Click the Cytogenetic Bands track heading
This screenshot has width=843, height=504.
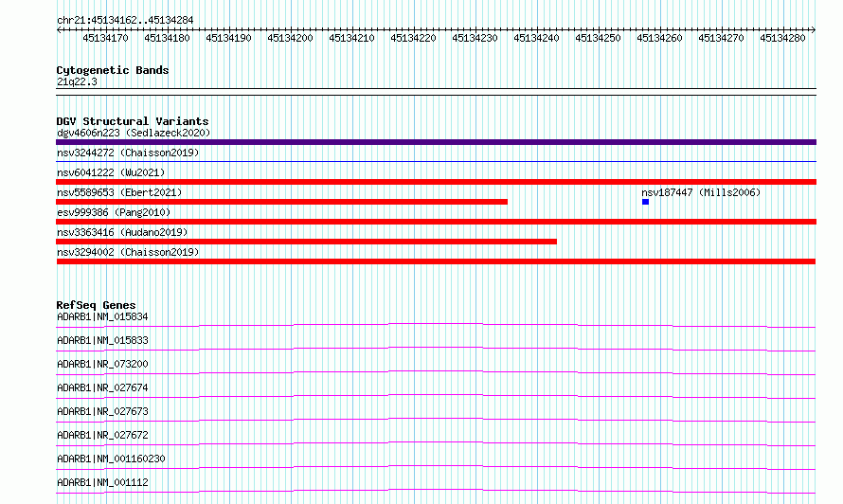(x=113, y=70)
